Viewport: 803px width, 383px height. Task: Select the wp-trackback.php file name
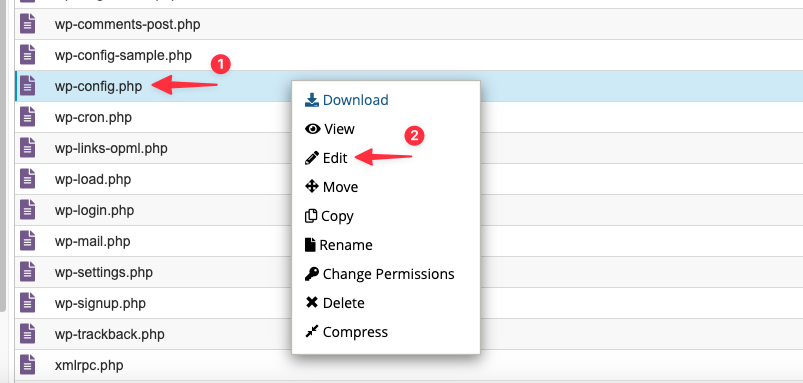(110, 334)
